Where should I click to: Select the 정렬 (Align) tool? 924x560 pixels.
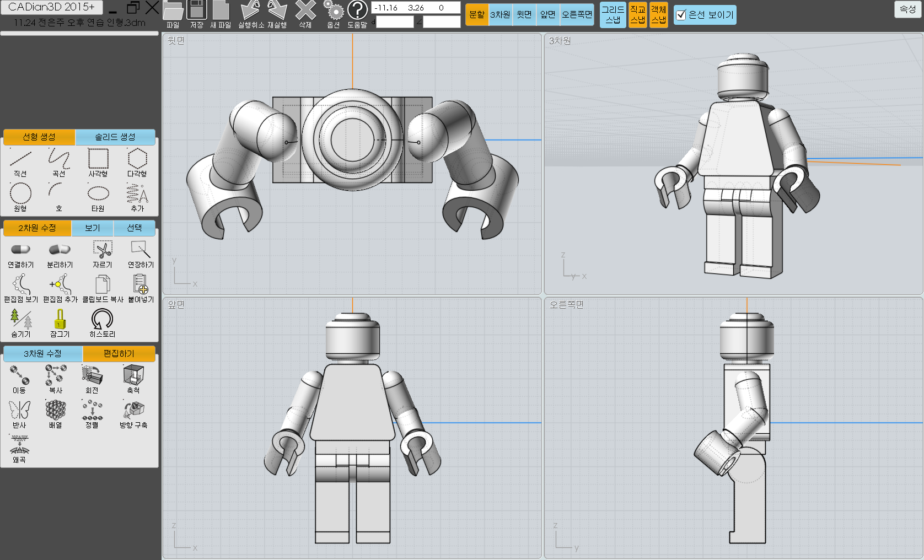(x=92, y=410)
